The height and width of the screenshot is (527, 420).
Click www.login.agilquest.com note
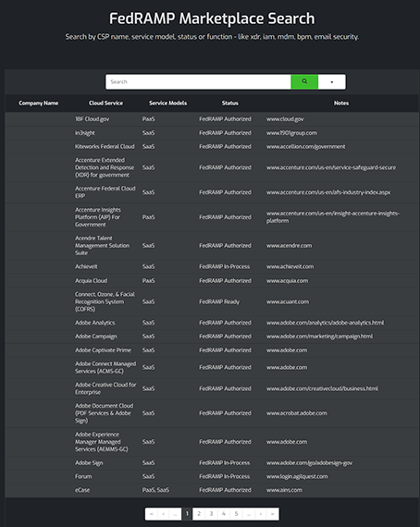click(x=297, y=476)
